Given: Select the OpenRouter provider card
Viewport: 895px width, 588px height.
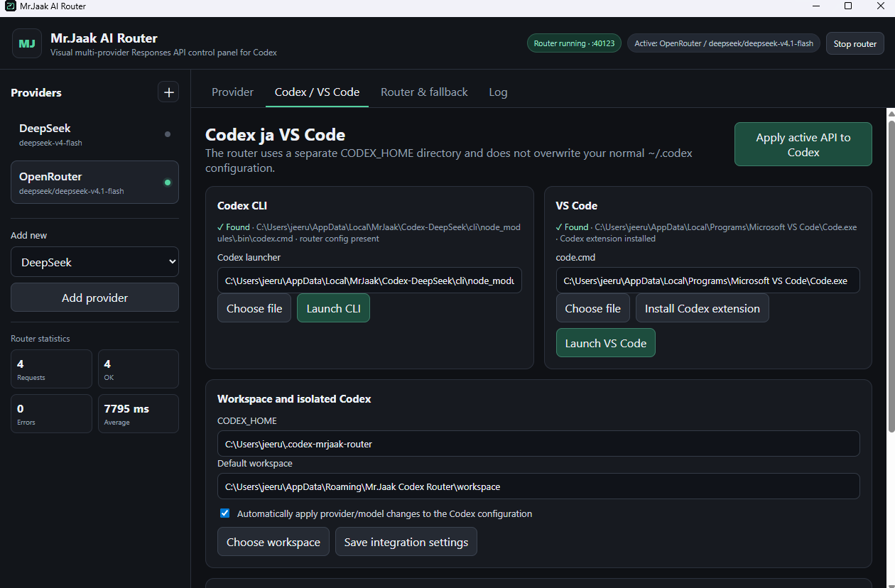Looking at the screenshot, I should (94, 183).
